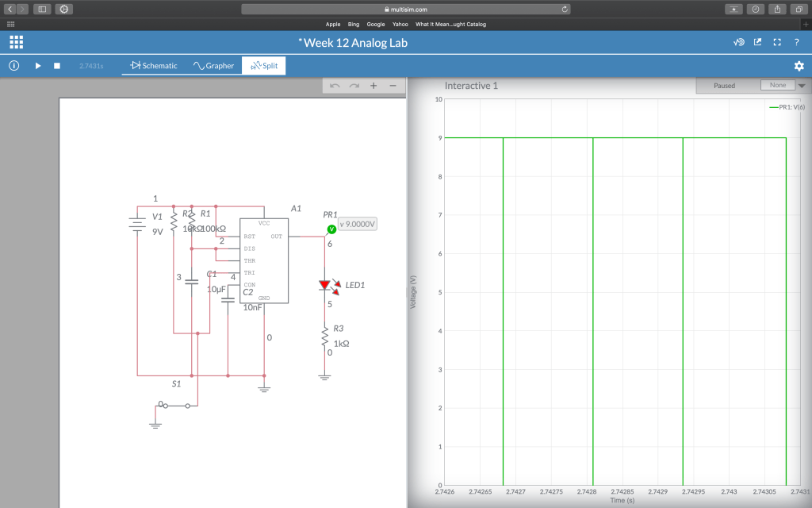Open the Multisim apps grid menu
812x508 pixels.
click(x=16, y=42)
